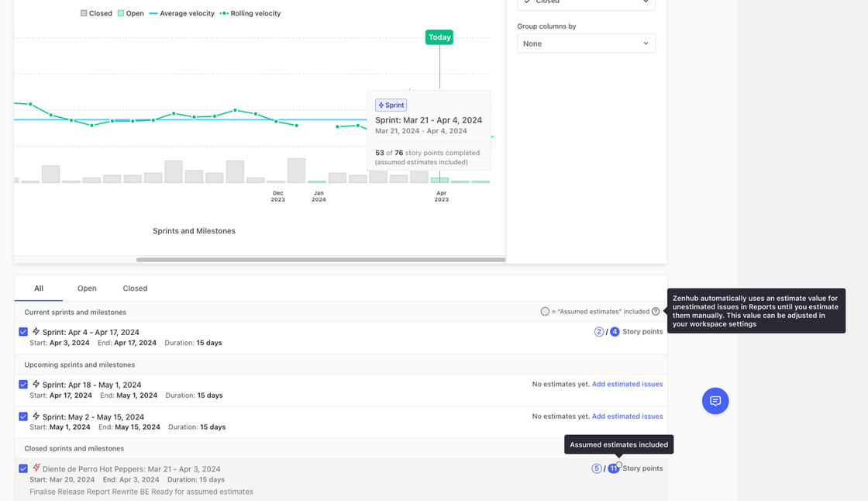This screenshot has width=868, height=501.
Task: Uncheck Sprint: Apr 18 - May 1, 2024
Action: click(23, 384)
